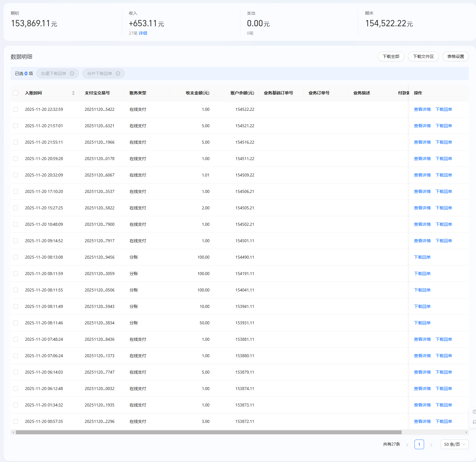Select page 1 in pagination
Screen dimensions: 476x462
tap(419, 444)
